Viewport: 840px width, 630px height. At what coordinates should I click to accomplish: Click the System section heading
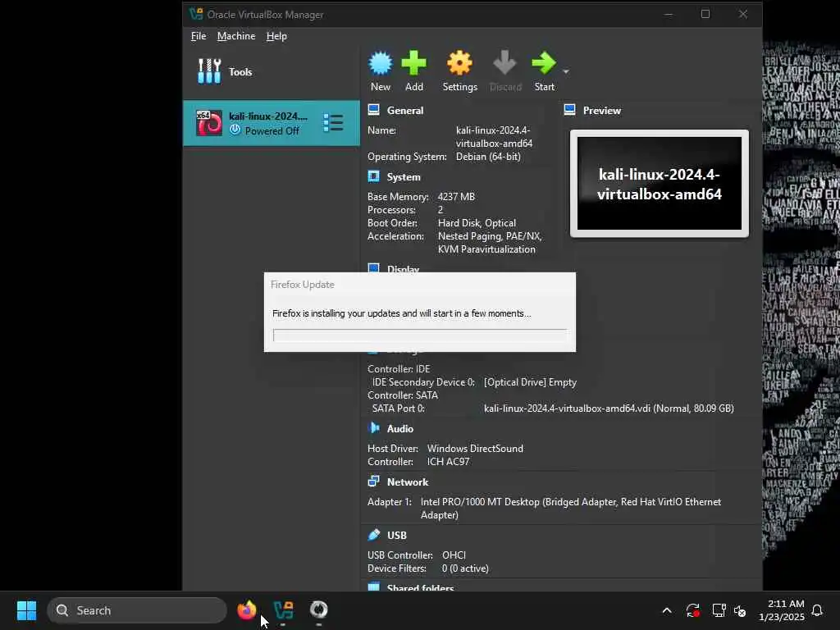click(x=404, y=177)
